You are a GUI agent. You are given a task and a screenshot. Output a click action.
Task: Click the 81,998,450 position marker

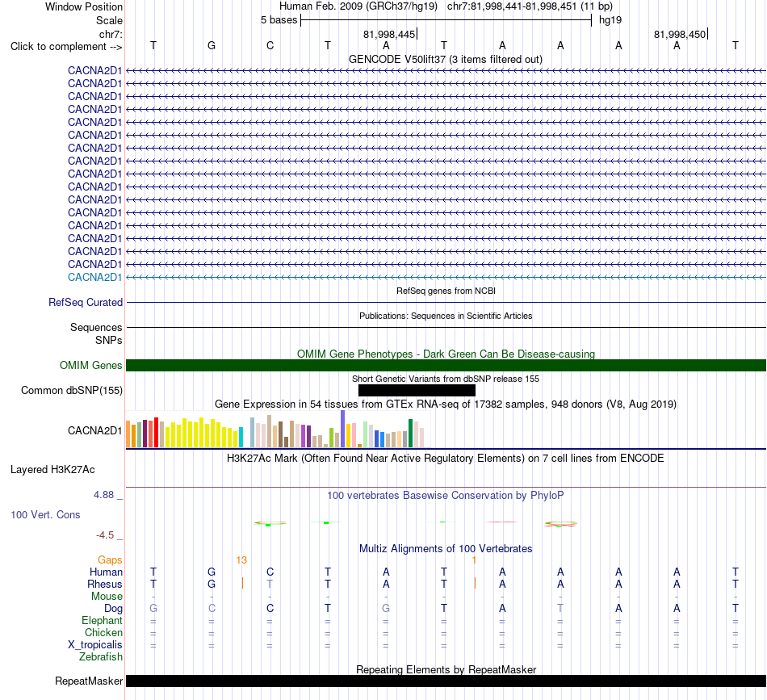point(680,34)
